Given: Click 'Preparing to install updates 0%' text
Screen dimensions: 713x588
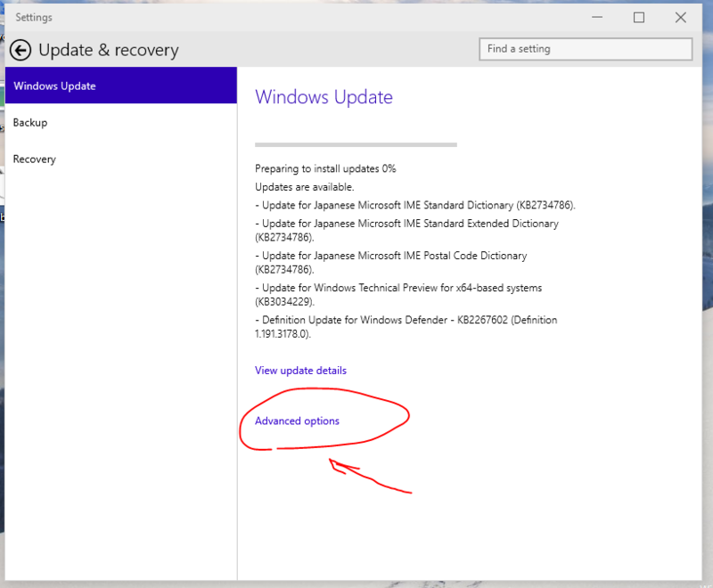Looking at the screenshot, I should coord(325,168).
